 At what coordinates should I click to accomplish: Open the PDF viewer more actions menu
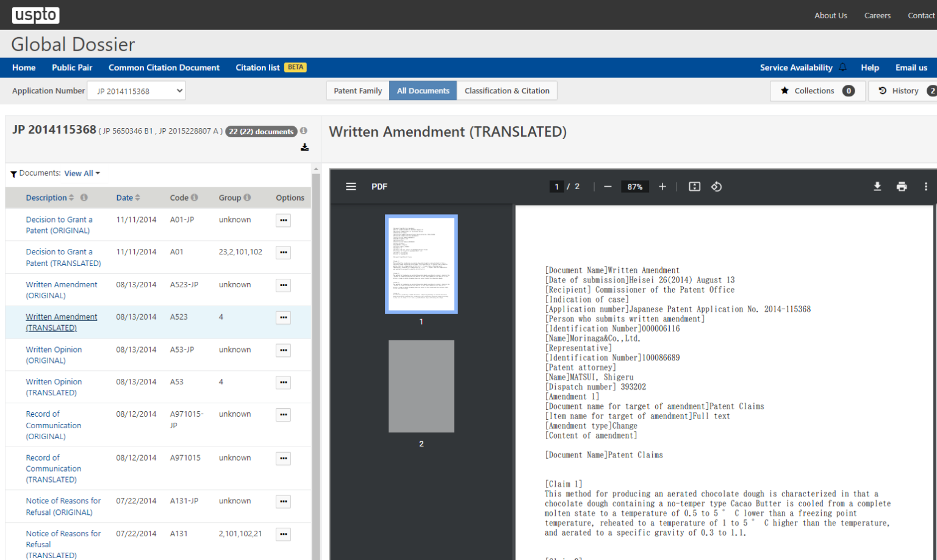tap(925, 187)
